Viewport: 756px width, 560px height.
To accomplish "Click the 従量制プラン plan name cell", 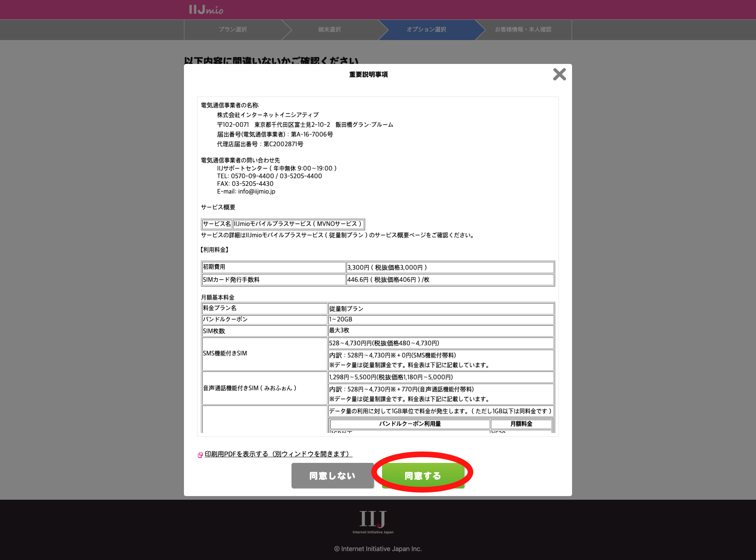I will (x=441, y=309).
